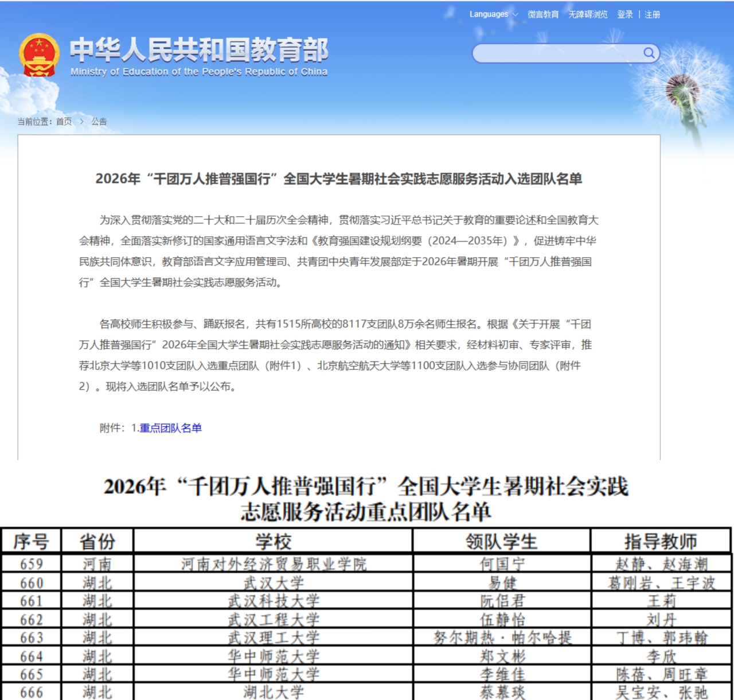This screenshot has height=700, width=734.
Task: Click the 学校 column header
Action: tap(274, 541)
